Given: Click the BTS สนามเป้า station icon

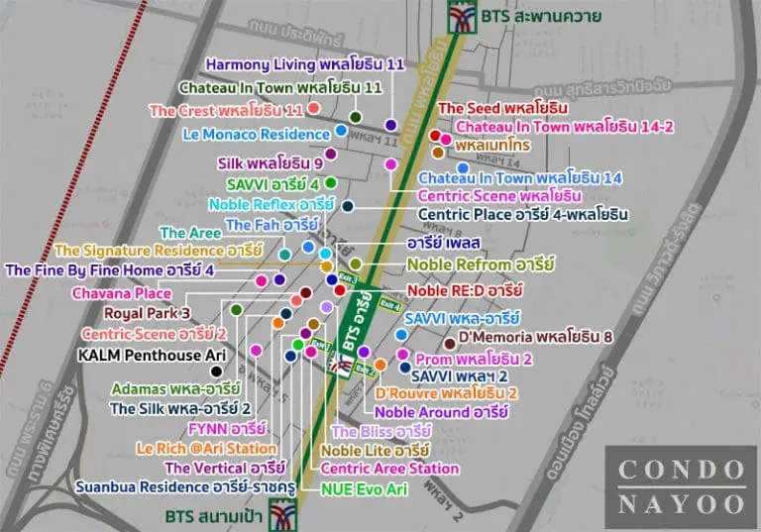Looking at the screenshot, I should [x=283, y=514].
